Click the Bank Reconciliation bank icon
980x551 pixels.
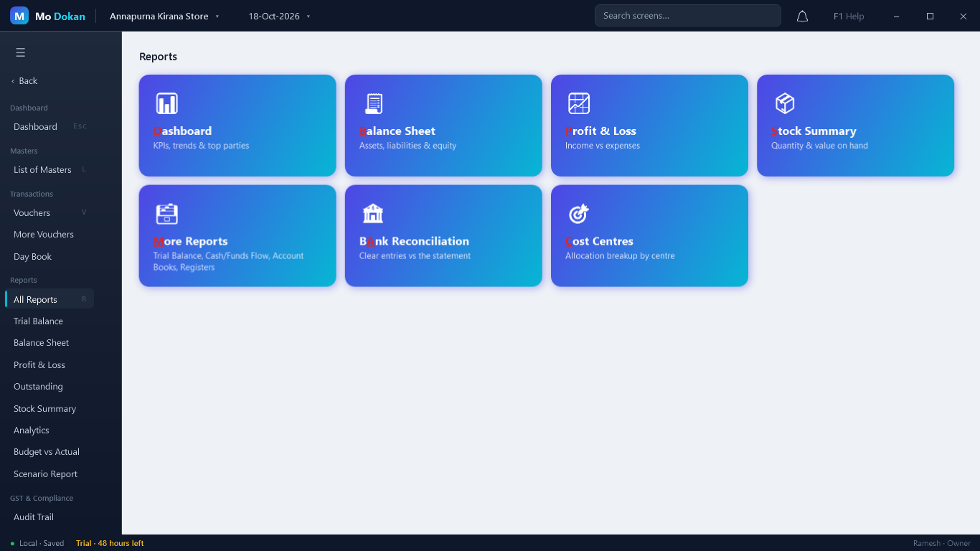point(373,214)
